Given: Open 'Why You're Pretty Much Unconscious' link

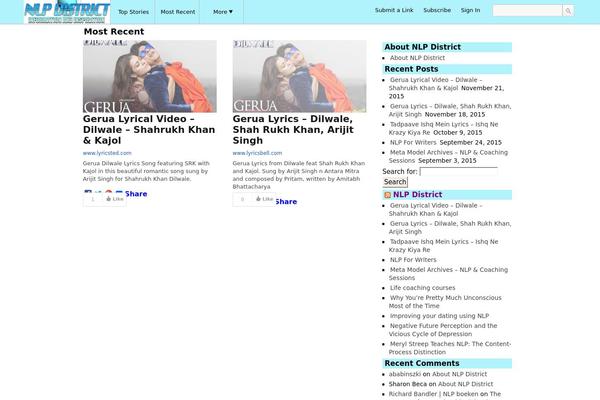Looking at the screenshot, I should (445, 302).
